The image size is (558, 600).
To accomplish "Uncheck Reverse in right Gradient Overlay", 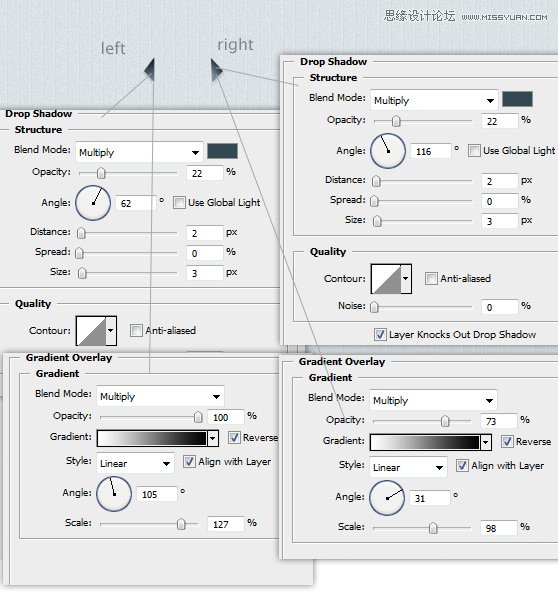I will [x=507, y=441].
